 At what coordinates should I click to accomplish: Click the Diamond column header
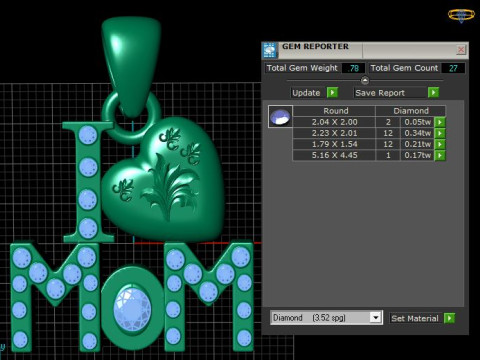411,111
